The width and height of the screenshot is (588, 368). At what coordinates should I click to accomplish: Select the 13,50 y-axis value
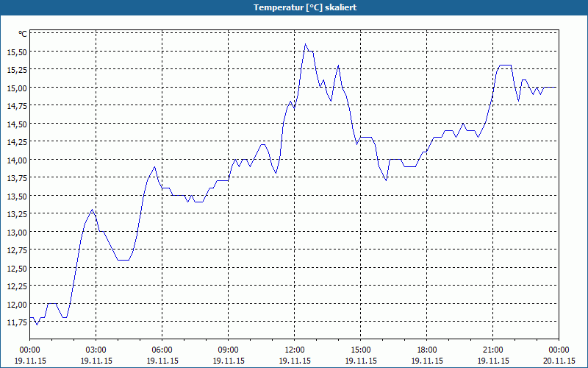pos(17,197)
